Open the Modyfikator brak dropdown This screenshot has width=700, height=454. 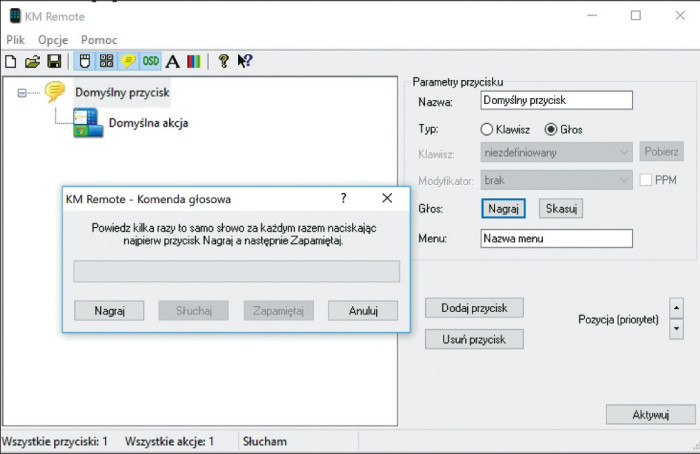point(556,180)
